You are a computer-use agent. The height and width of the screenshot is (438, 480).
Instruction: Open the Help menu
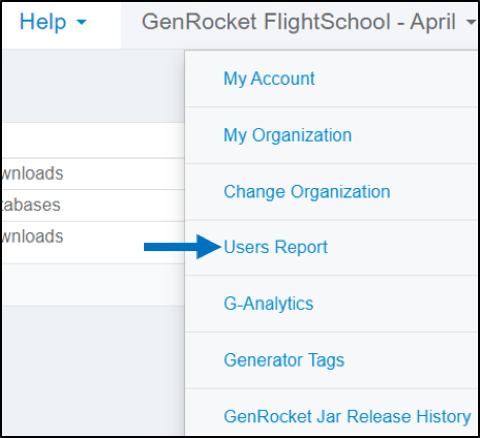click(53, 23)
